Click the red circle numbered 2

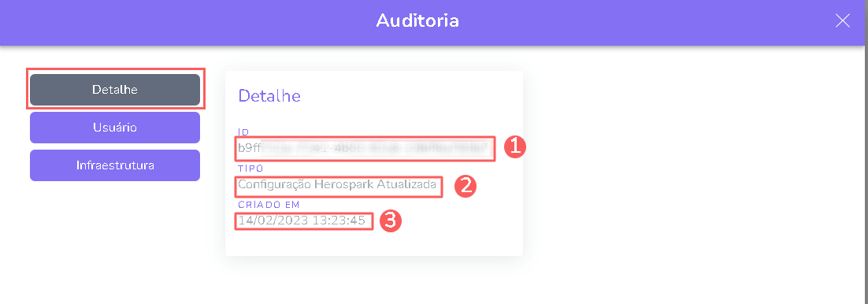tap(466, 186)
